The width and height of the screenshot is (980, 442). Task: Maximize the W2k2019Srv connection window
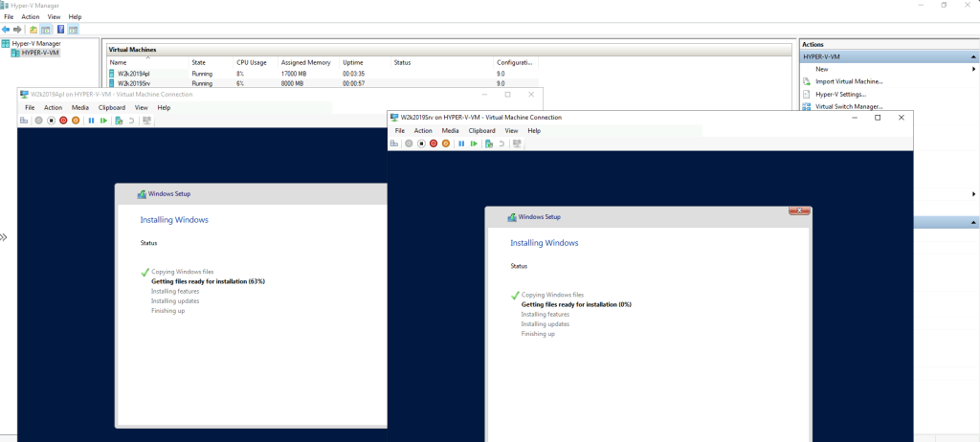(x=878, y=118)
